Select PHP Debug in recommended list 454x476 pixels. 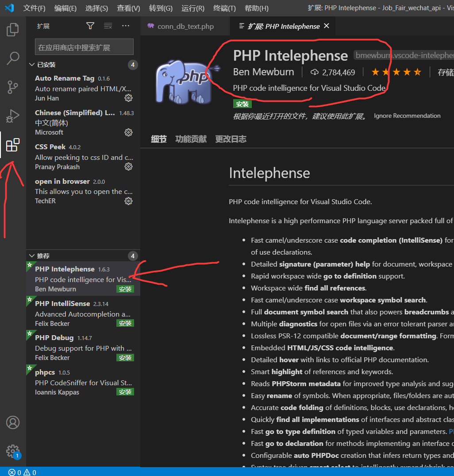click(x=83, y=348)
